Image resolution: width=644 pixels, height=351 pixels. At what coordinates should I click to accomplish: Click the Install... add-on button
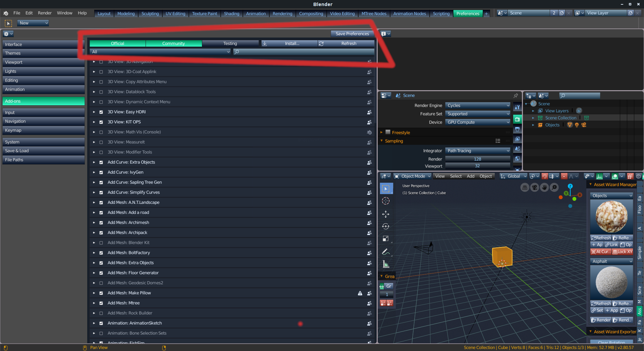(x=289, y=44)
